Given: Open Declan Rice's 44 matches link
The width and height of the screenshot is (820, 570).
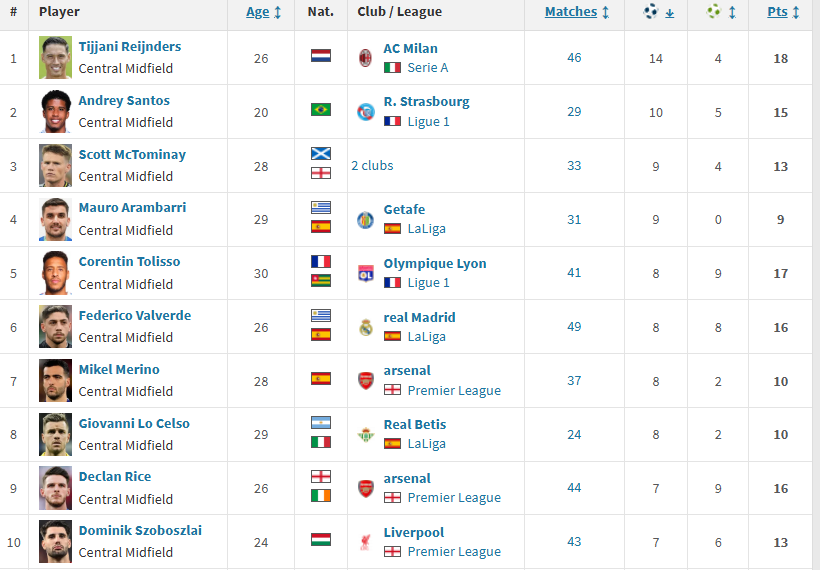Looking at the screenshot, I should (574, 488).
